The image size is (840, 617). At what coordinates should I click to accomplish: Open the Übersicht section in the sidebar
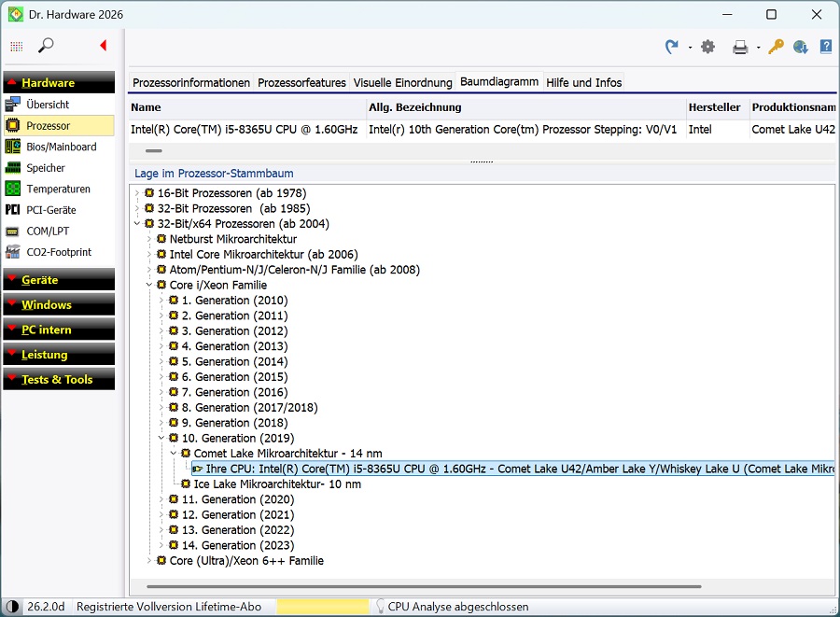coord(59,105)
